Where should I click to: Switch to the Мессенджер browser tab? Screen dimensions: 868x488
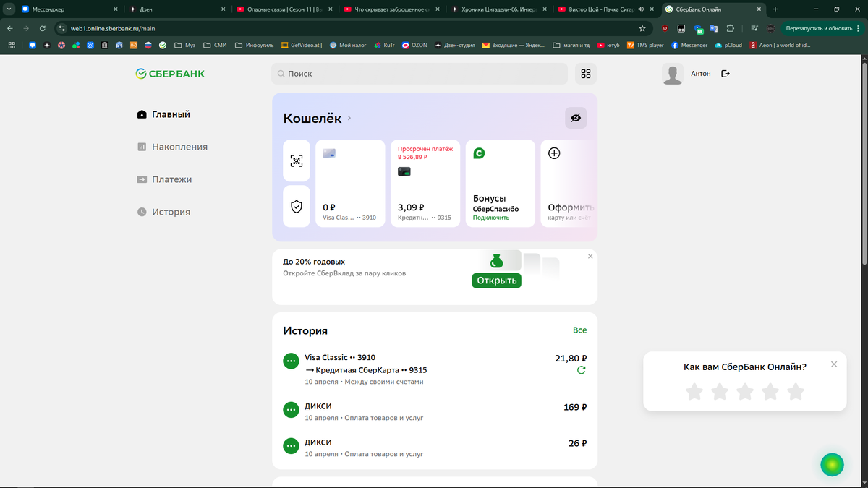(x=69, y=9)
